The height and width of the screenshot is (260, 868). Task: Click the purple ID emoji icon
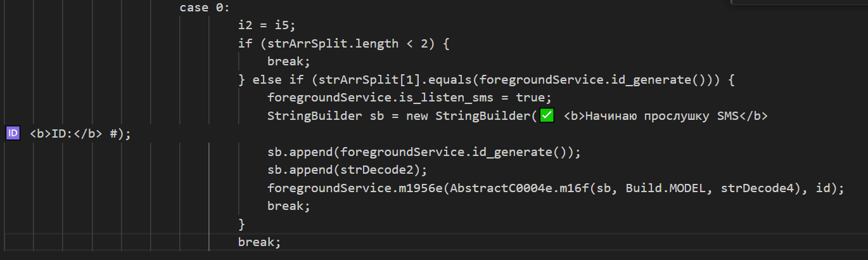13,134
